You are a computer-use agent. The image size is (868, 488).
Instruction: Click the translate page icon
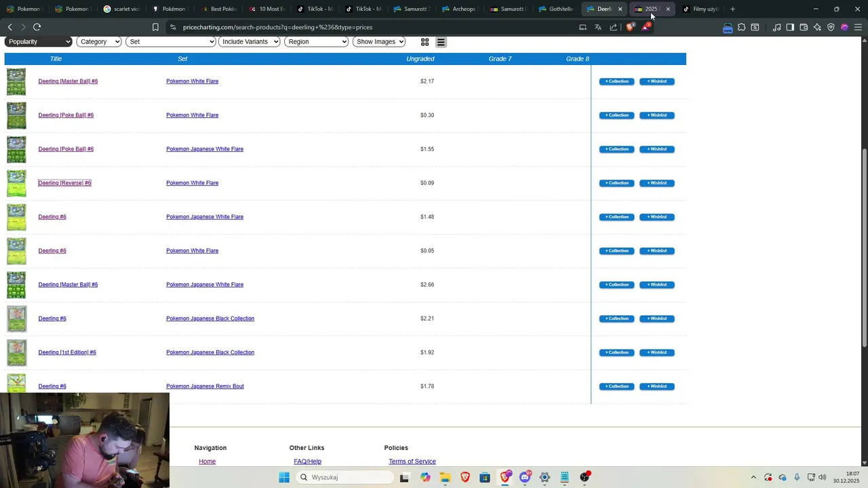598,27
